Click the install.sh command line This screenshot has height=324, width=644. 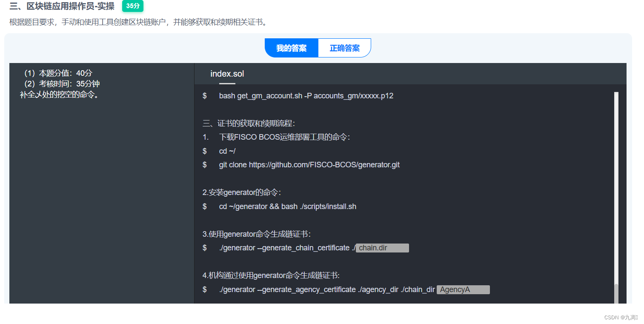click(x=288, y=206)
